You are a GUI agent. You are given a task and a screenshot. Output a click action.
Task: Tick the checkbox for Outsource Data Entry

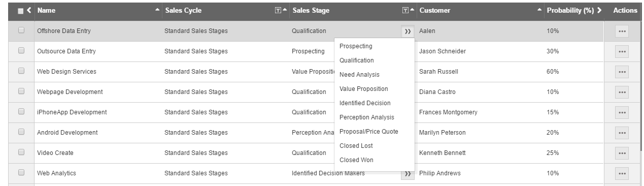tap(21, 51)
